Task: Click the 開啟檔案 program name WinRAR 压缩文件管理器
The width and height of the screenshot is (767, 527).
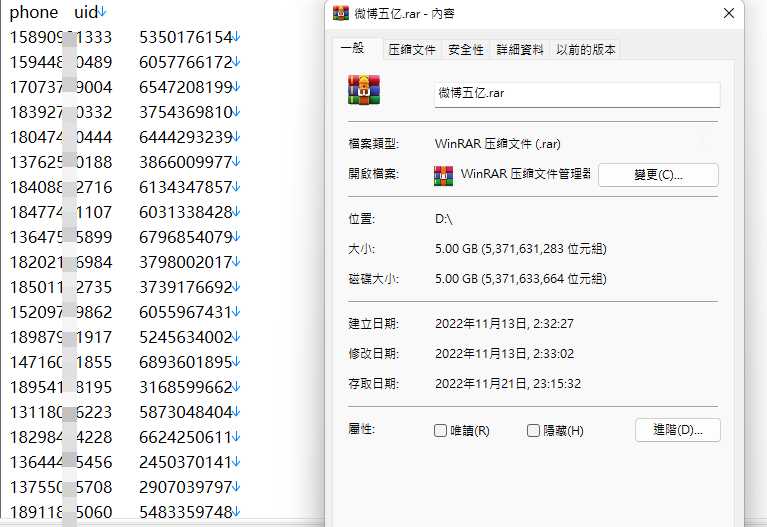Action: tap(525, 174)
